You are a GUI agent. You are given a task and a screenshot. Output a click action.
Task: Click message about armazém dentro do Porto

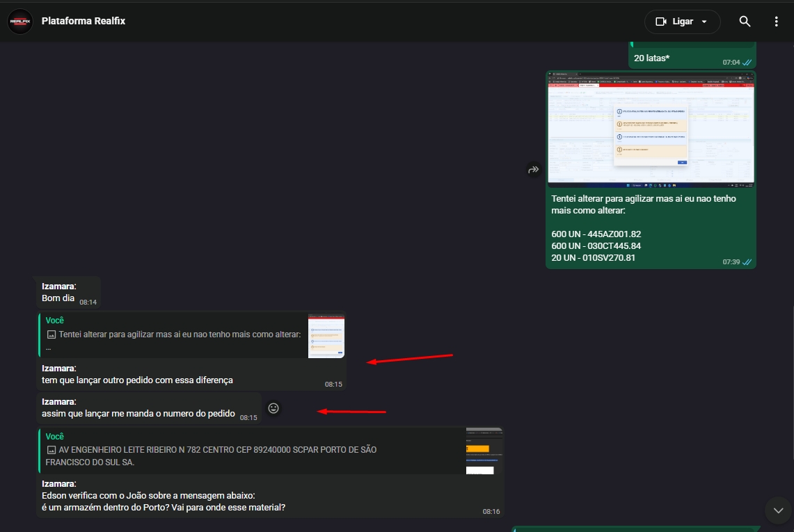pyautogui.click(x=164, y=508)
